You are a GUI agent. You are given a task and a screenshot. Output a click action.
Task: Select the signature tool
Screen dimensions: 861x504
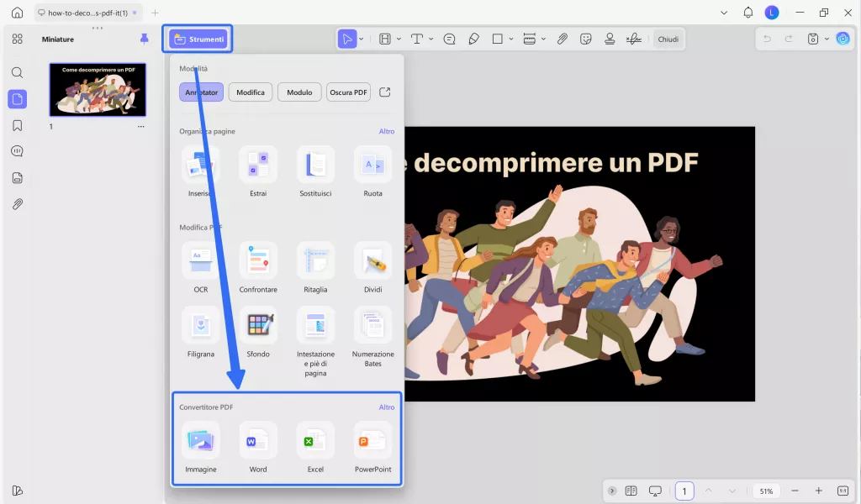(634, 39)
